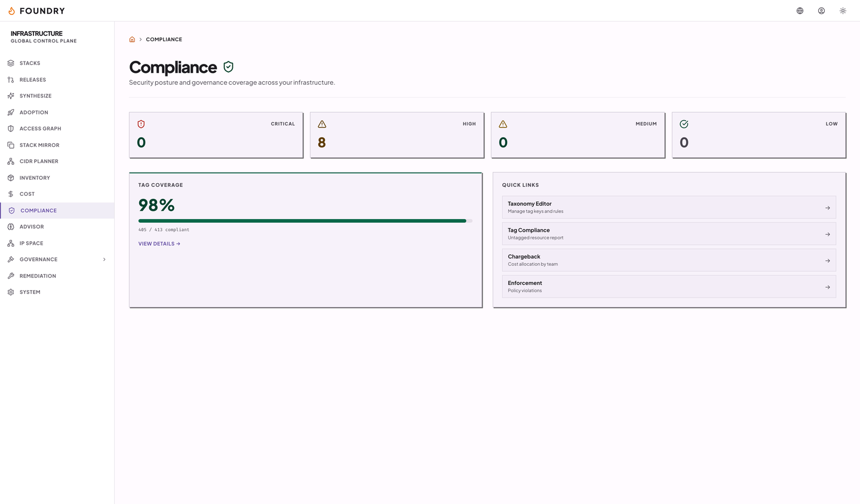Expand the Governance submenu chevron

(x=105, y=260)
